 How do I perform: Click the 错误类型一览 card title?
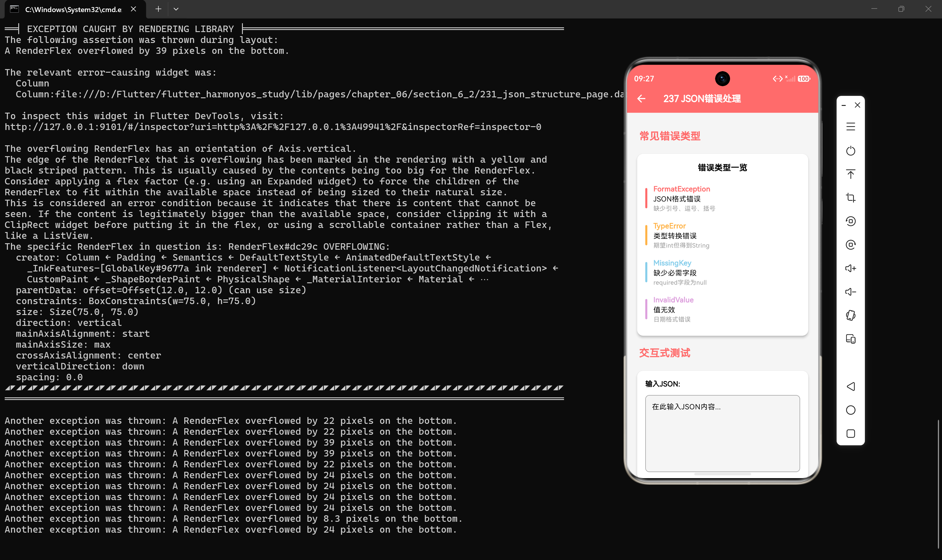(723, 168)
